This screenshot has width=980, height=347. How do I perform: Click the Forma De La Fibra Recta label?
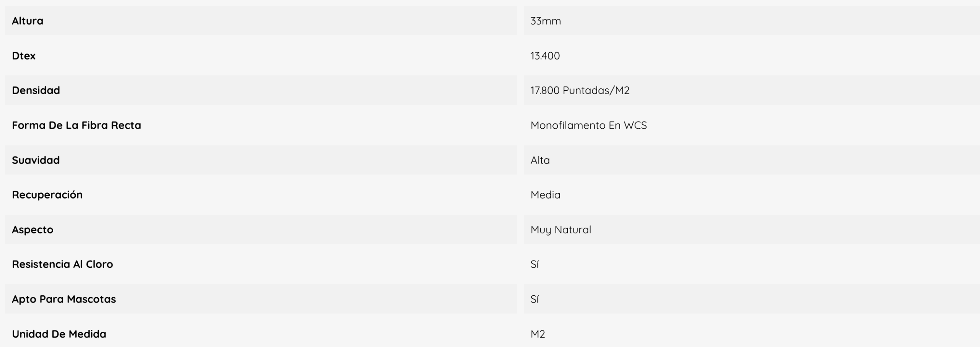point(77,125)
